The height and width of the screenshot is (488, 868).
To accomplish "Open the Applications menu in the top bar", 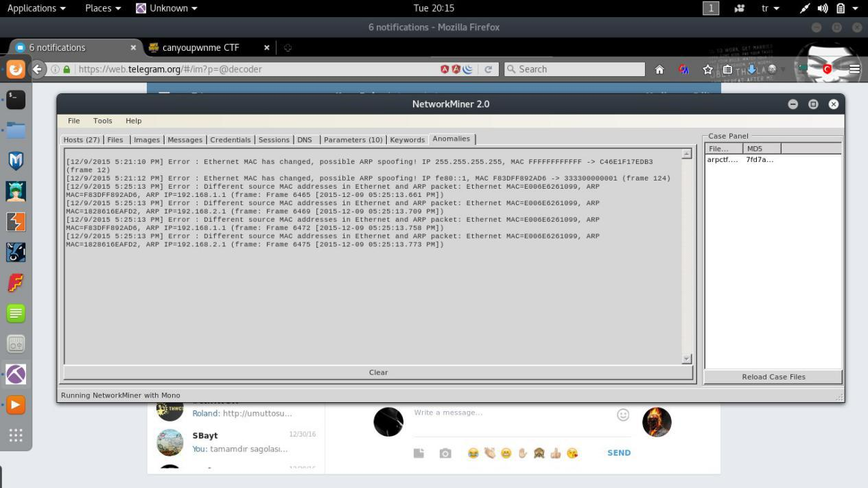I will [x=36, y=8].
